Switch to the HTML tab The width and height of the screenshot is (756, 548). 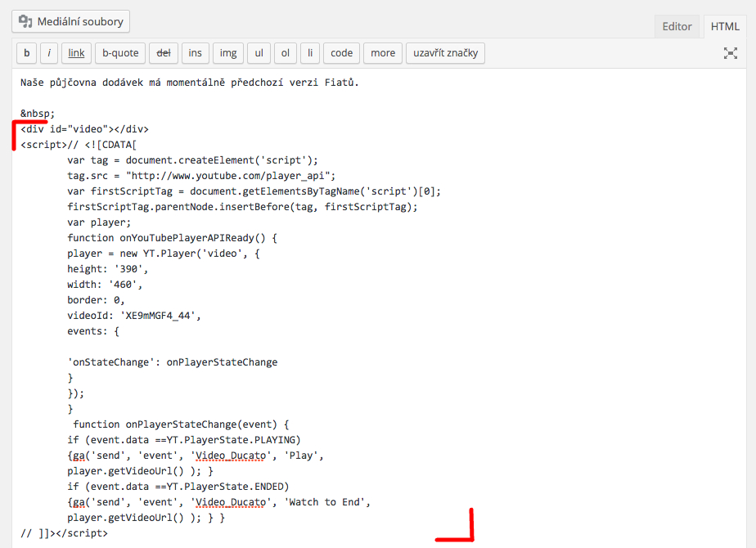[725, 26]
